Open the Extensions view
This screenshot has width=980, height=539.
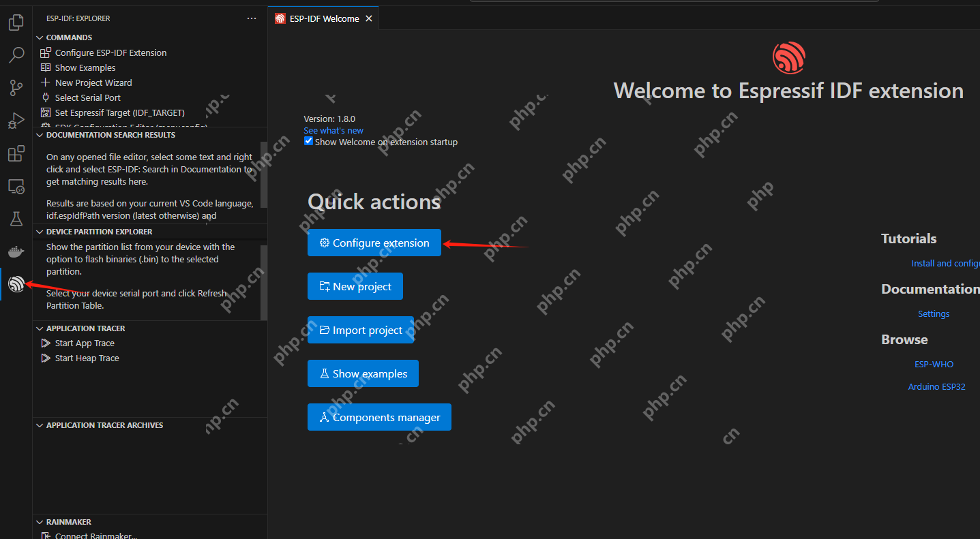(16, 153)
